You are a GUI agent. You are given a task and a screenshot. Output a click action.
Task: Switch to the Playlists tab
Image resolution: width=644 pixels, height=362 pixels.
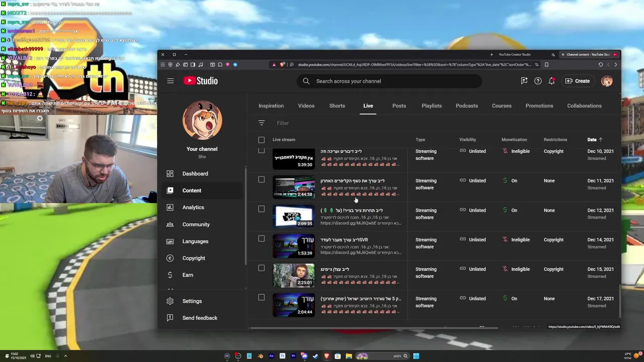432,106
